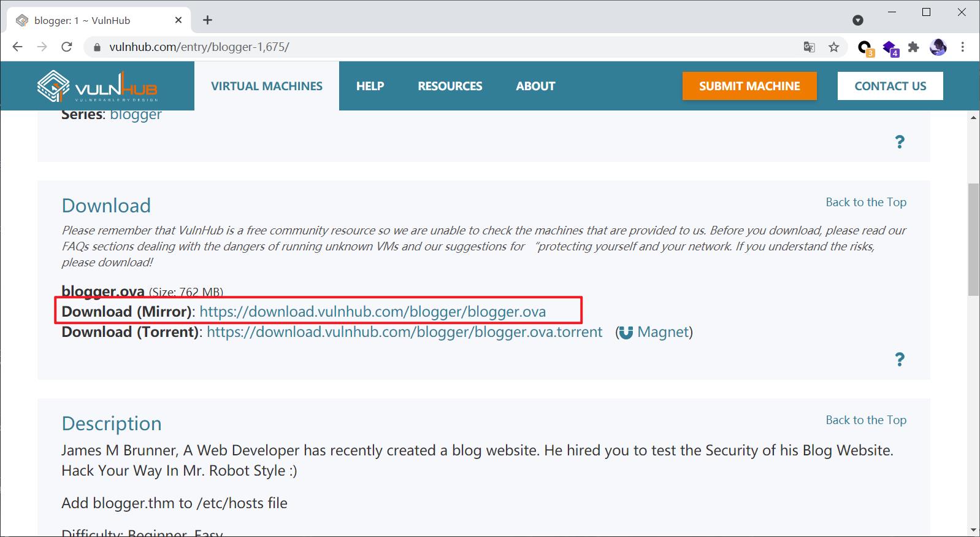
Task: Click the scrollbar up arrow
Action: 973,117
